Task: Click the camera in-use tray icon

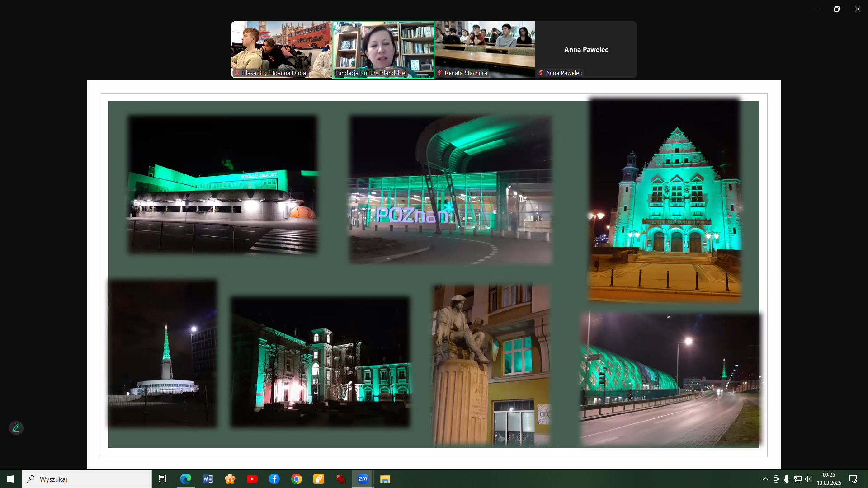Action: click(776, 479)
